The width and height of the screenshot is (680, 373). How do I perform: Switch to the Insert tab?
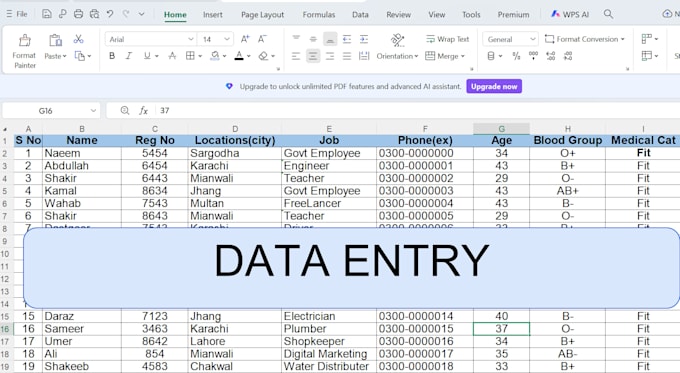pyautogui.click(x=213, y=15)
